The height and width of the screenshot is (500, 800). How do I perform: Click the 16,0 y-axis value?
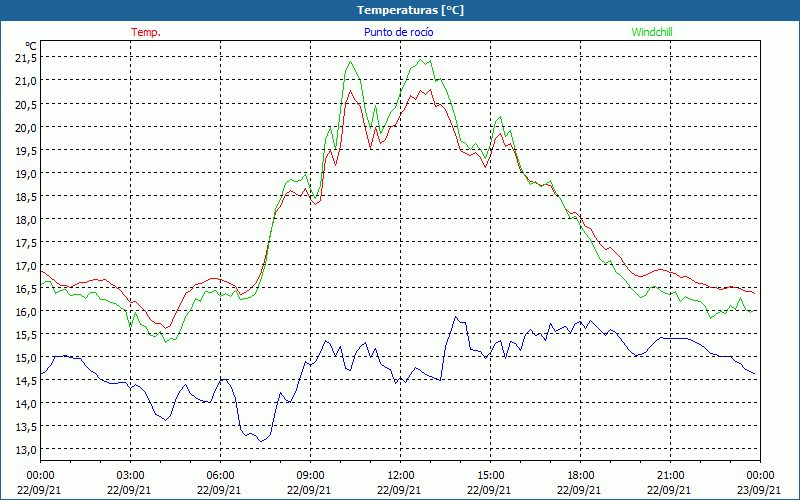26,312
